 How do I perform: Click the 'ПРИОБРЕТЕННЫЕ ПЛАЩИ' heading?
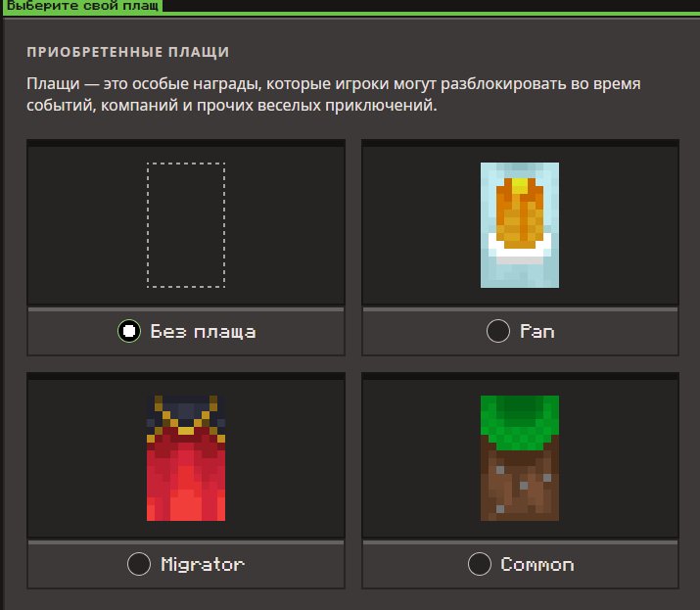tap(128, 52)
